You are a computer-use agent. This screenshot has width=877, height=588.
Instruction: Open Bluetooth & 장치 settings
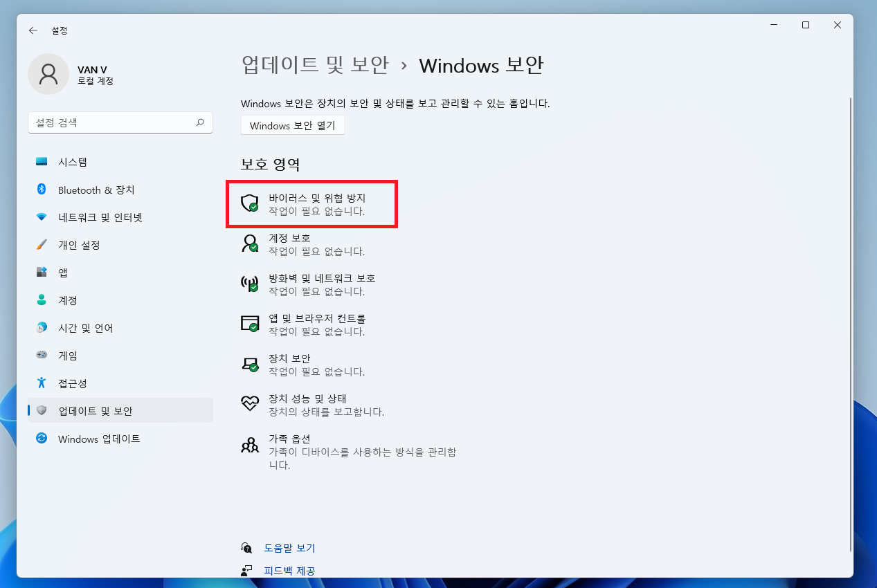coord(120,190)
